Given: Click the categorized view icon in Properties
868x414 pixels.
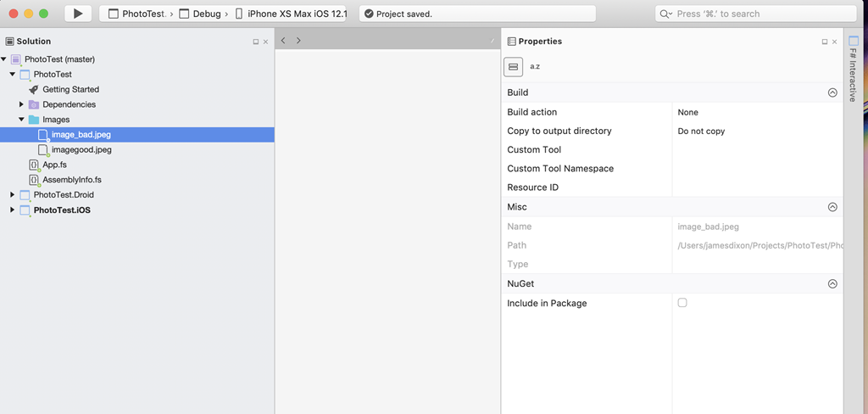Looking at the screenshot, I should coord(513,66).
